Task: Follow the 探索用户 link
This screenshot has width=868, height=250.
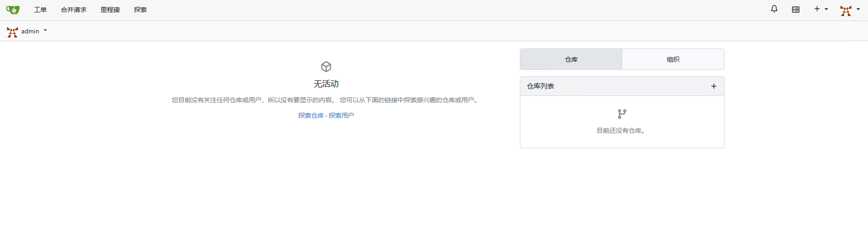Action: pos(341,115)
